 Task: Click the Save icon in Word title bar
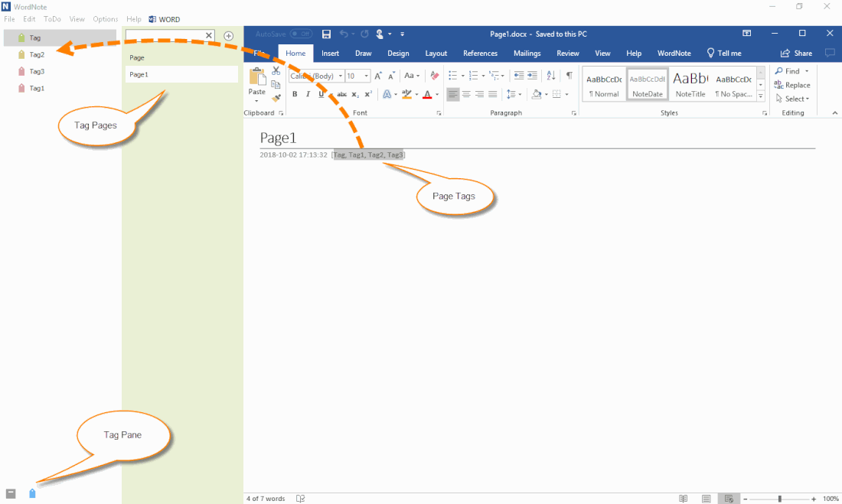click(326, 34)
